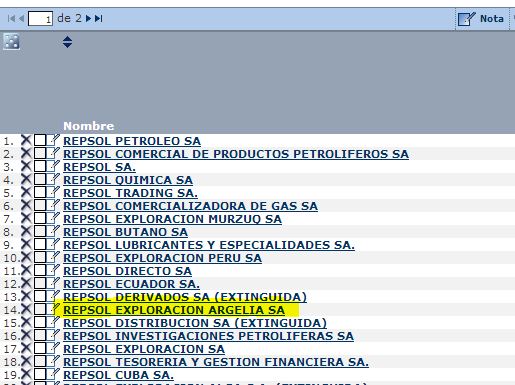The width and height of the screenshot is (515, 385).
Task: Remove REPSOL PETROLEO SA with X icon
Action: tap(26, 140)
